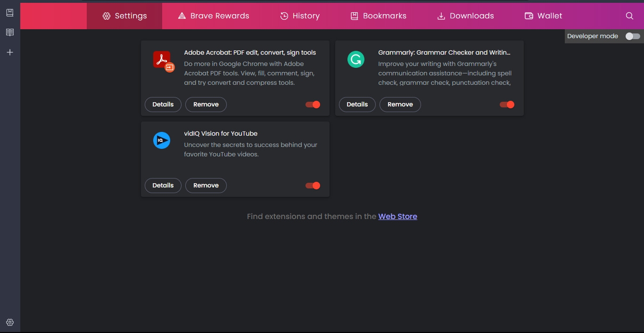Disable the Adobe Acrobat extension toggle
Screen dimensions: 644x333
tap(313, 105)
